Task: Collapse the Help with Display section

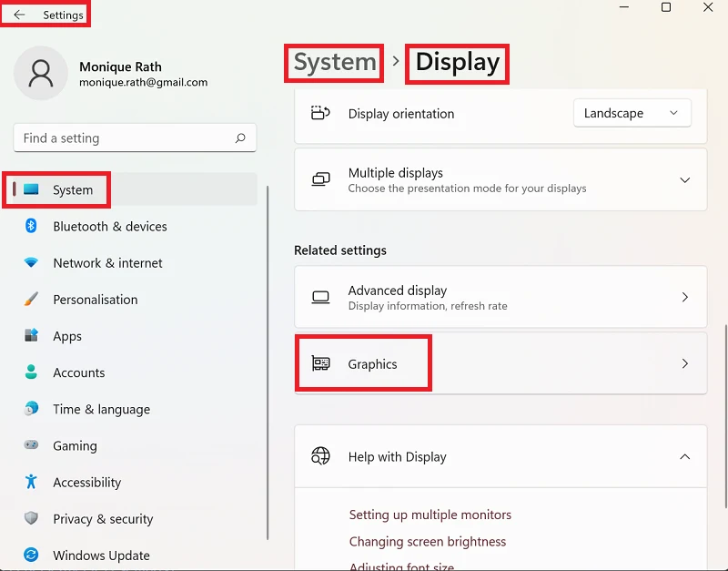Action: 685,456
